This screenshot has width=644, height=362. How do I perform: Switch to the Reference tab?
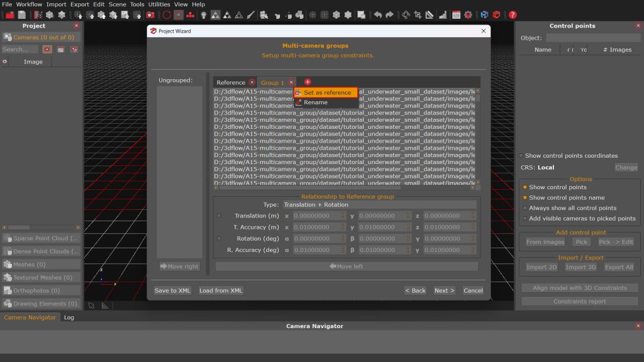231,83
